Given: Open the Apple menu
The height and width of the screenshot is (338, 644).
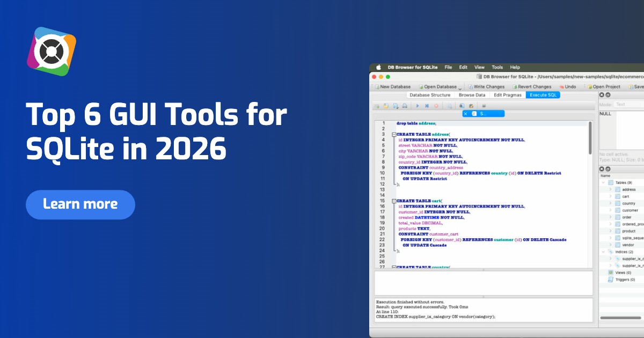Looking at the screenshot, I should [x=378, y=68].
